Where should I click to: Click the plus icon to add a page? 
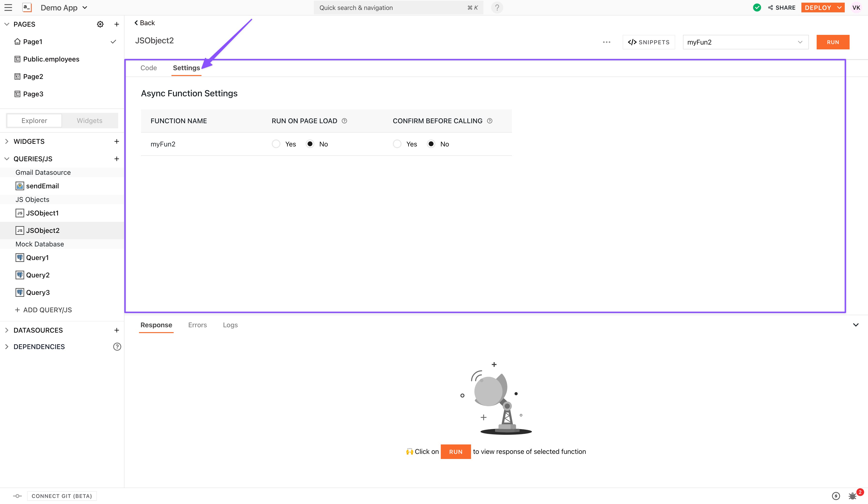[116, 24]
